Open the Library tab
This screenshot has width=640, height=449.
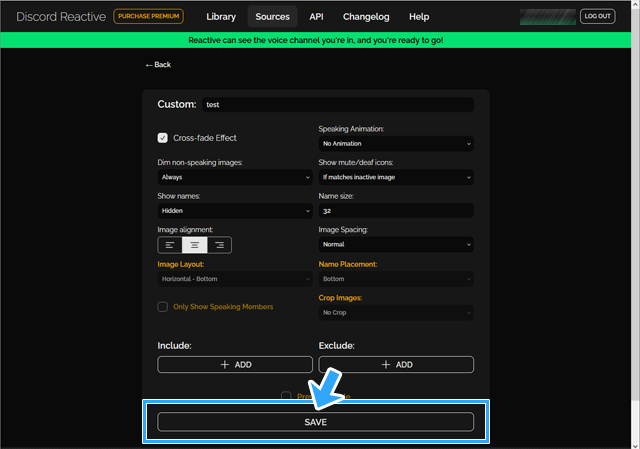coord(221,17)
